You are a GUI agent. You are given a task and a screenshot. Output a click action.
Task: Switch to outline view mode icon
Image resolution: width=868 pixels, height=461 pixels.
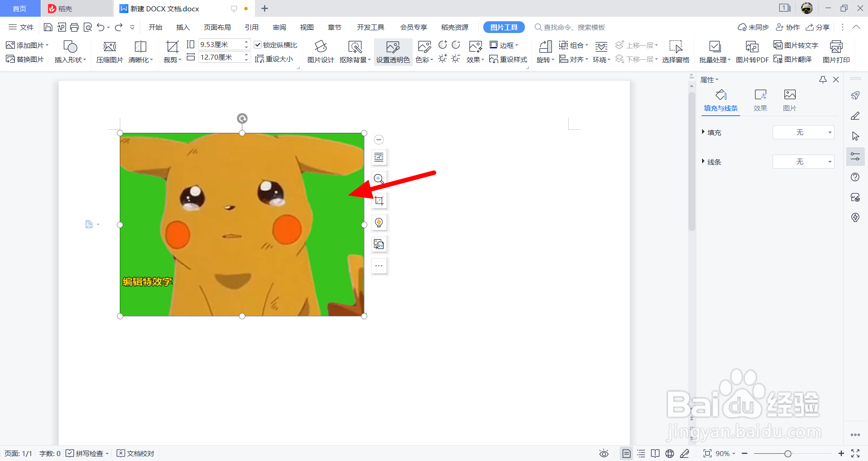tap(641, 453)
